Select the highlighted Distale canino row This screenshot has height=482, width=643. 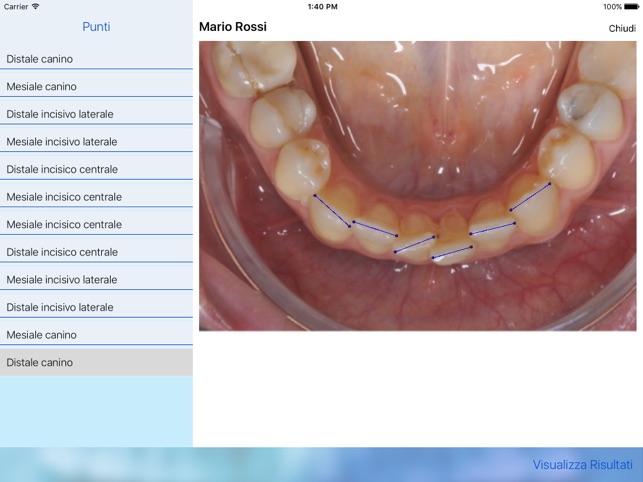tap(96, 362)
